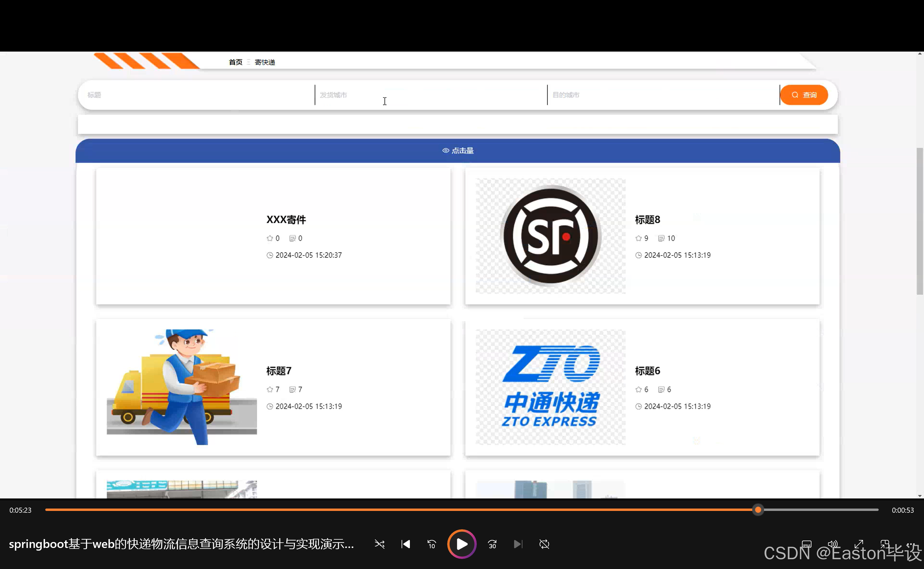Click the date 2024-02-05 15:20:37
Viewport: 924px width, 569px height.
(x=309, y=255)
